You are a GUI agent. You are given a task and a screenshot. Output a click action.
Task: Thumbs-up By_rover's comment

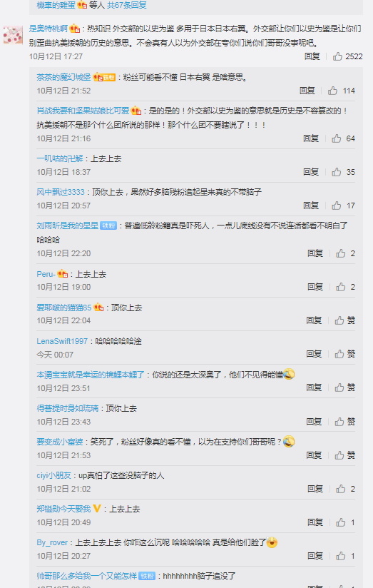(x=340, y=556)
